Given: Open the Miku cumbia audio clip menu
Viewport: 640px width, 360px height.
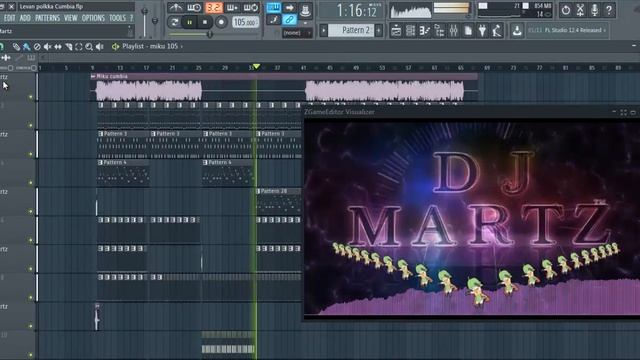Looking at the screenshot, I should [93, 76].
